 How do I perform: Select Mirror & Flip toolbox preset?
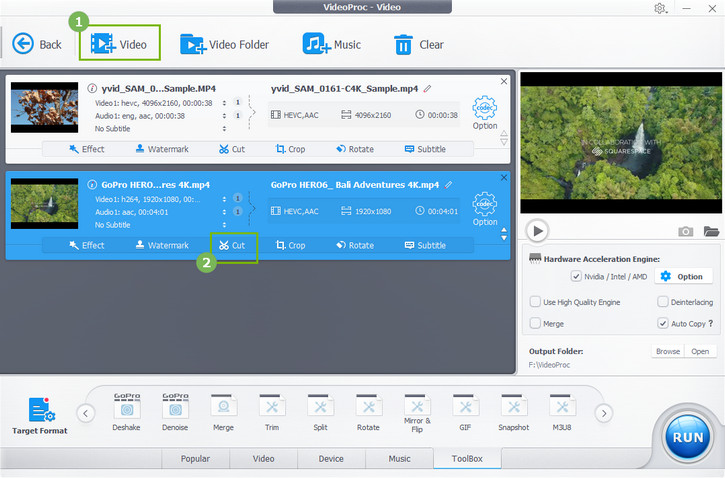pos(417,413)
